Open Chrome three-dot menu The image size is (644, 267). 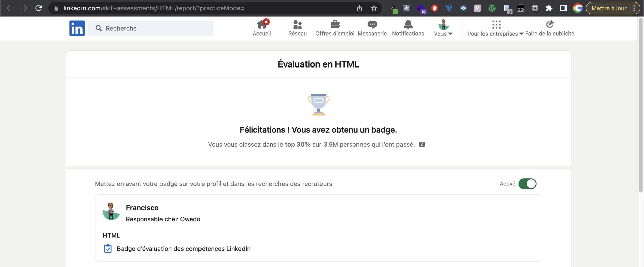(634, 8)
